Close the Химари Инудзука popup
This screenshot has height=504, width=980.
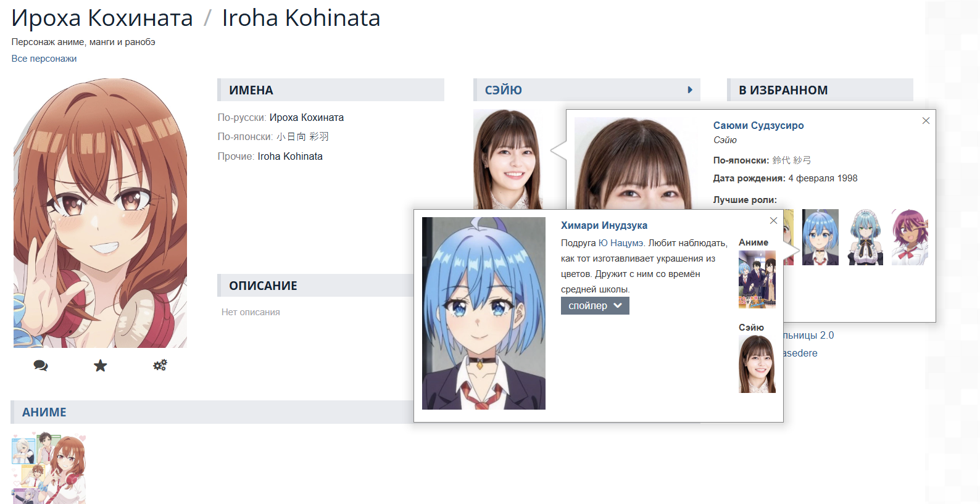(x=773, y=221)
